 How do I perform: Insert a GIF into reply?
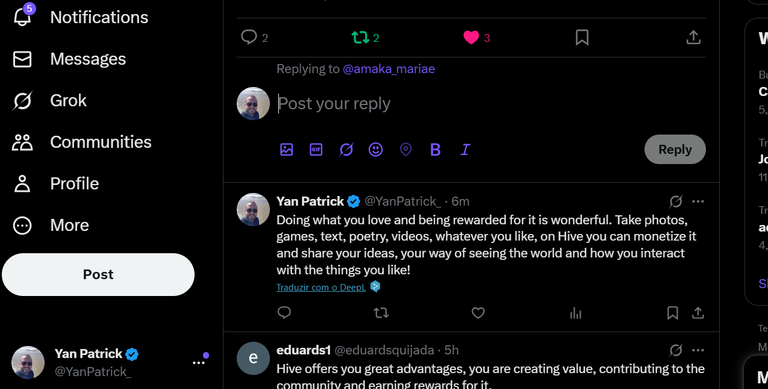point(316,149)
